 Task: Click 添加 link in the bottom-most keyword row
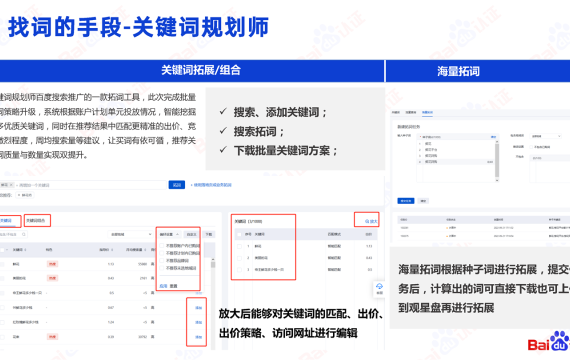point(198,337)
